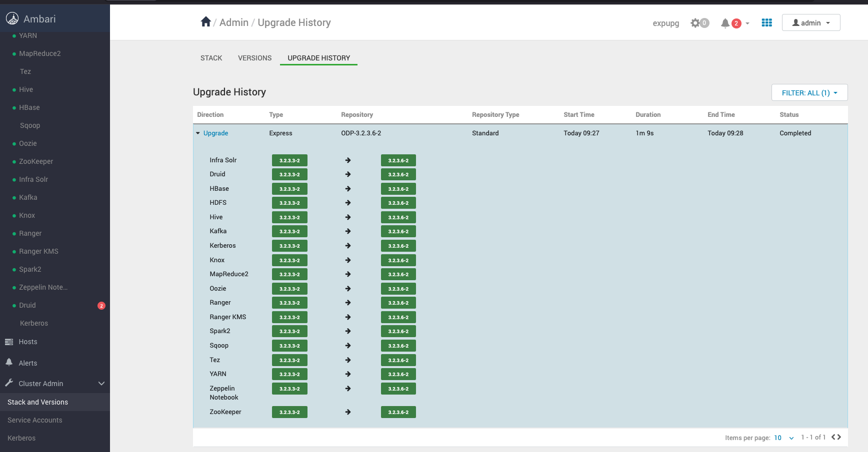Click the Ambari logo icon

(12, 18)
